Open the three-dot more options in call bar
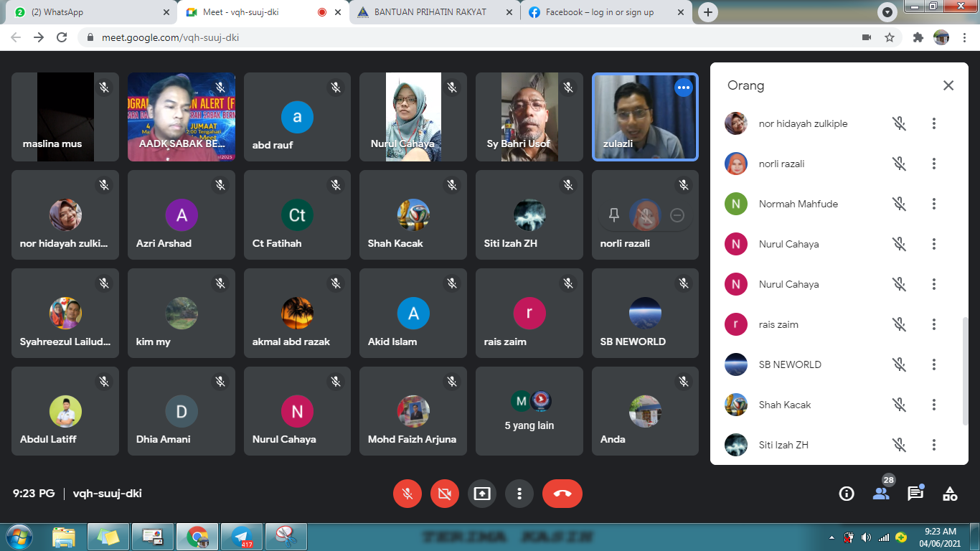The height and width of the screenshot is (551, 980). coord(519,494)
